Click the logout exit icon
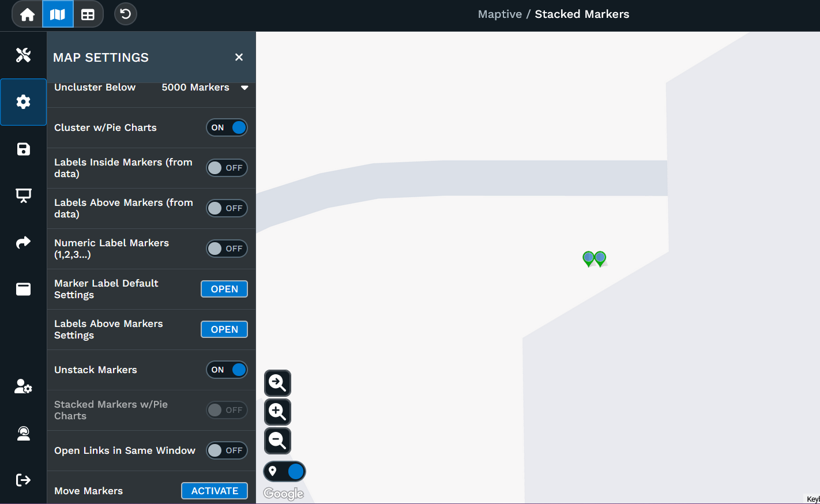This screenshot has height=504, width=820. tap(23, 480)
